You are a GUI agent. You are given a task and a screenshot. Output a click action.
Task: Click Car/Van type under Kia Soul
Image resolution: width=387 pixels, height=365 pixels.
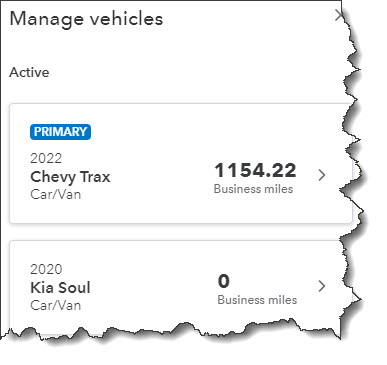pos(56,305)
